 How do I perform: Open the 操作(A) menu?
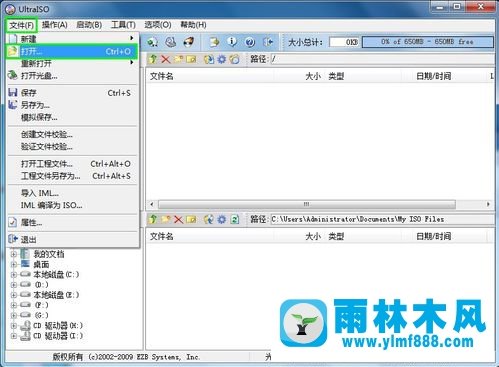tap(55, 25)
